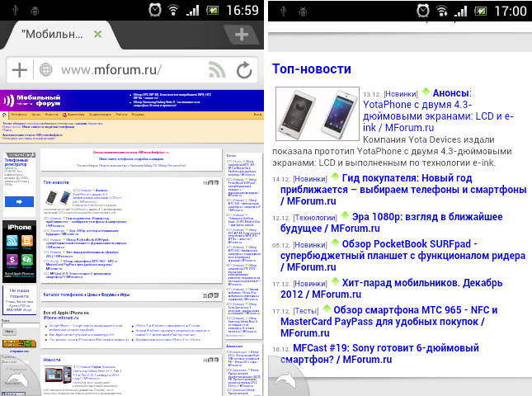Click the Топ-новости heading on zoomed page

pos(312,68)
